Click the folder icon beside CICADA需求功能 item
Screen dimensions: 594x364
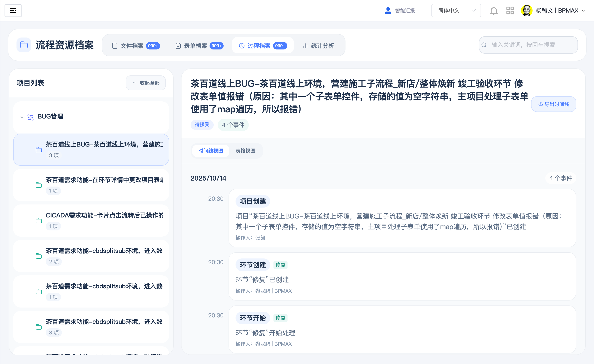(39, 220)
